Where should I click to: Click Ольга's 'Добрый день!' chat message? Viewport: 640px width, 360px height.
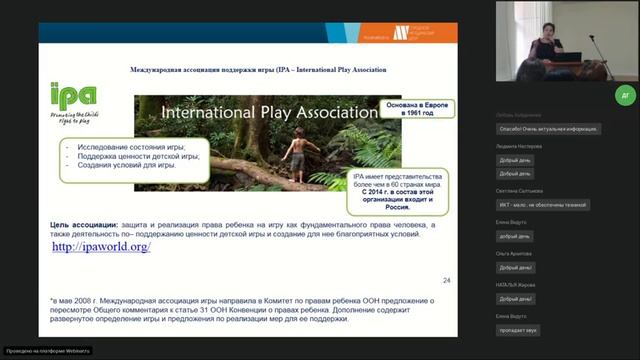click(x=516, y=268)
